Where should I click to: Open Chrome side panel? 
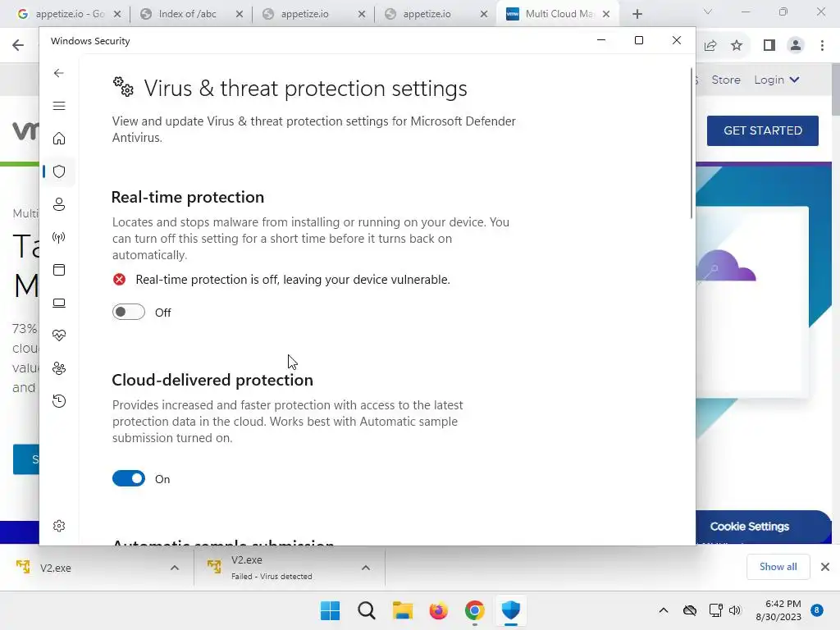[769, 46]
